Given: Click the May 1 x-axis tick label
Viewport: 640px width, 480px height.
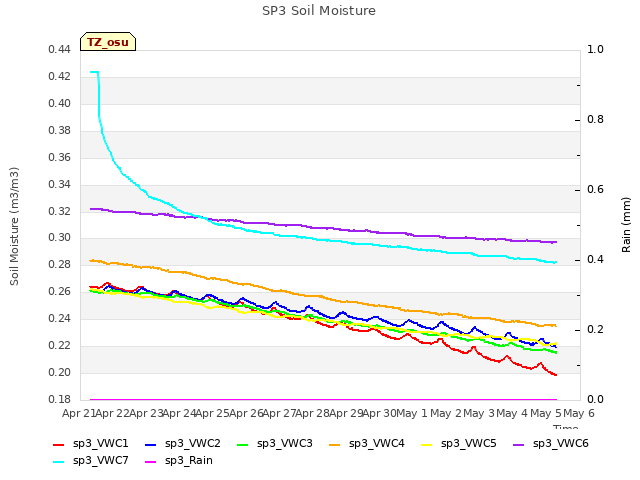Looking at the screenshot, I should click(412, 413).
